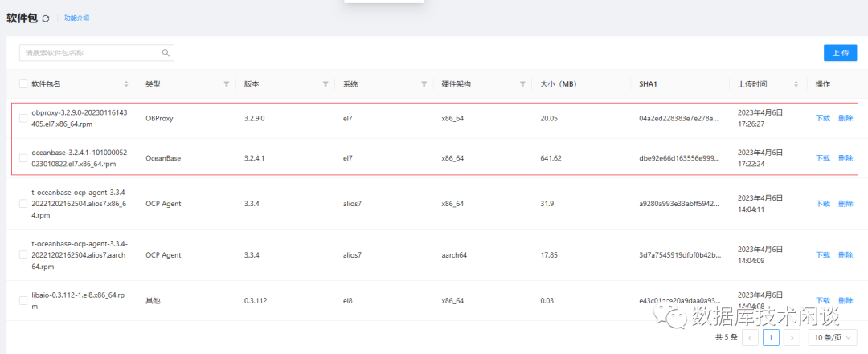Click the OceanBase type cell

pyautogui.click(x=163, y=158)
